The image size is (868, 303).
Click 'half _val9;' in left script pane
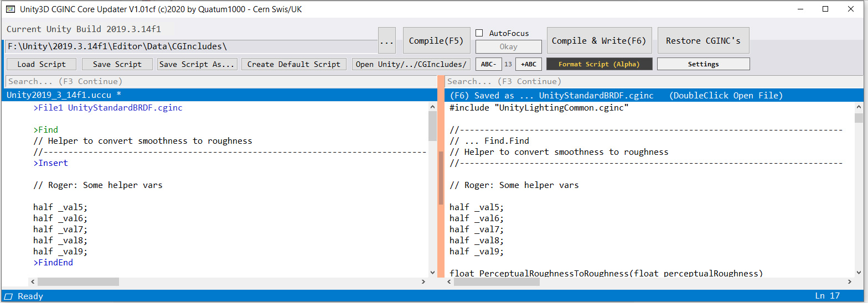click(x=60, y=252)
